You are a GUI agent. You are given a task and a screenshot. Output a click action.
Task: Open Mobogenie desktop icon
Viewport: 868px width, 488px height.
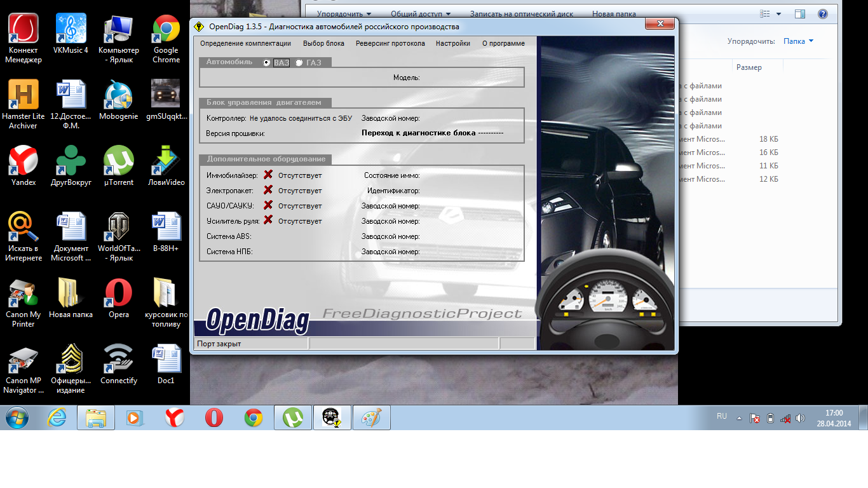tap(119, 100)
